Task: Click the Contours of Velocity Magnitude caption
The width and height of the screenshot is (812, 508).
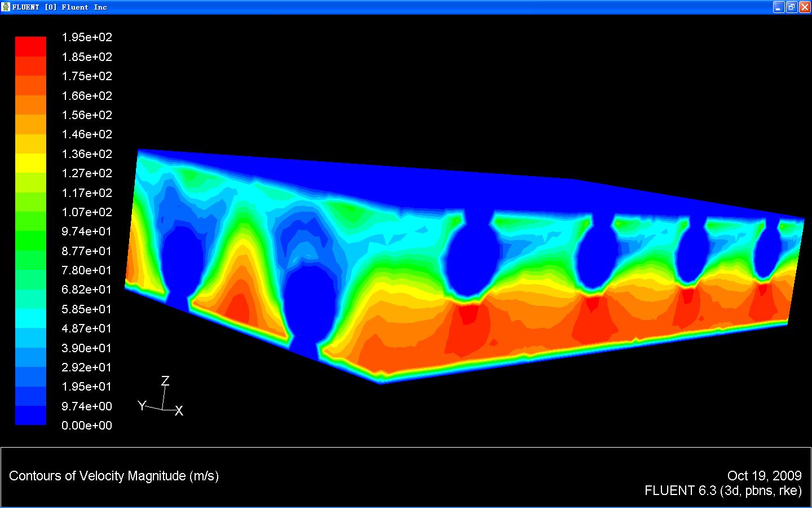Action: pos(114,476)
